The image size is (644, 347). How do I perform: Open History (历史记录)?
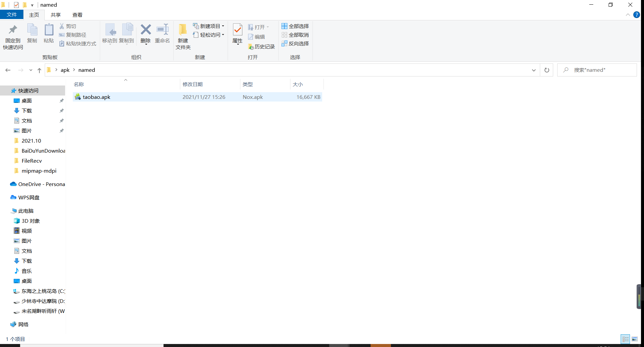[x=261, y=47]
